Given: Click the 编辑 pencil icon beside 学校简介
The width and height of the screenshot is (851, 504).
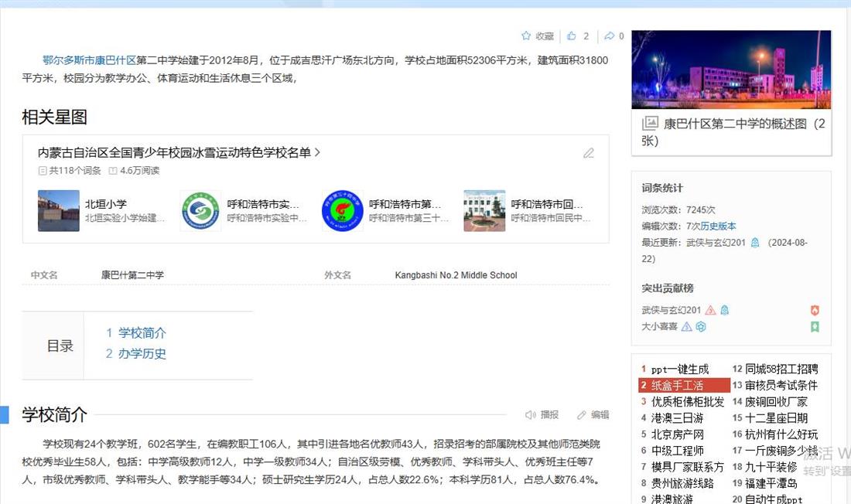Looking at the screenshot, I should tap(582, 415).
